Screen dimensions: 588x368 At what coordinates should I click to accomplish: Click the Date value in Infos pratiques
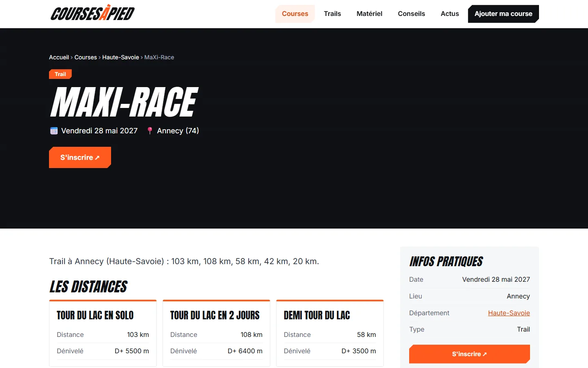(x=496, y=279)
